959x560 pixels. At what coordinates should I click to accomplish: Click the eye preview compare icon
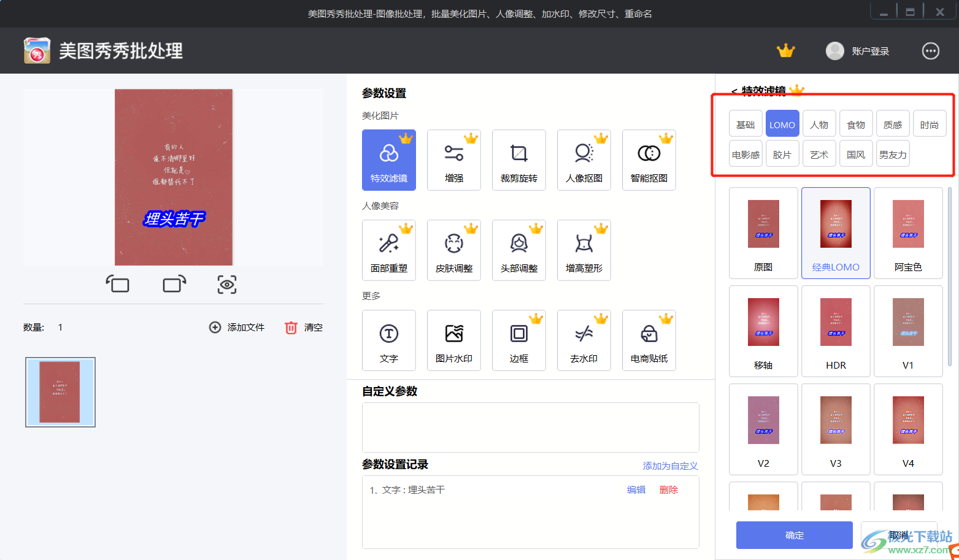(227, 284)
